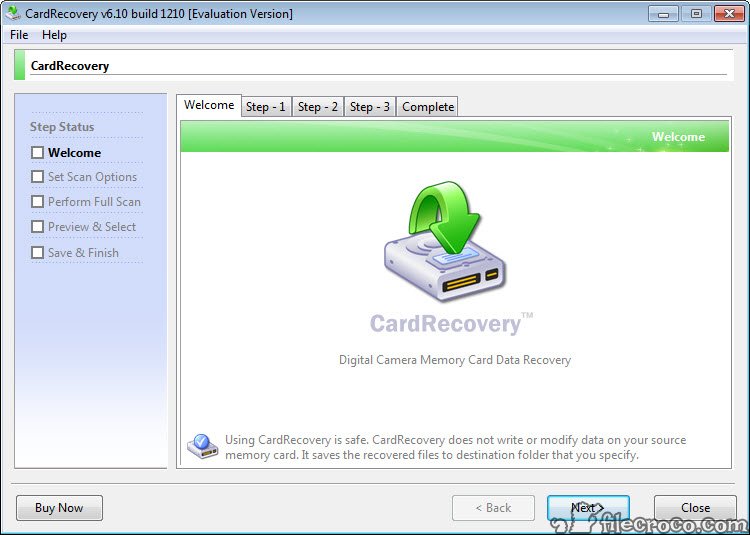Open the Help menu
Screen dimensions: 750x535
54,35
